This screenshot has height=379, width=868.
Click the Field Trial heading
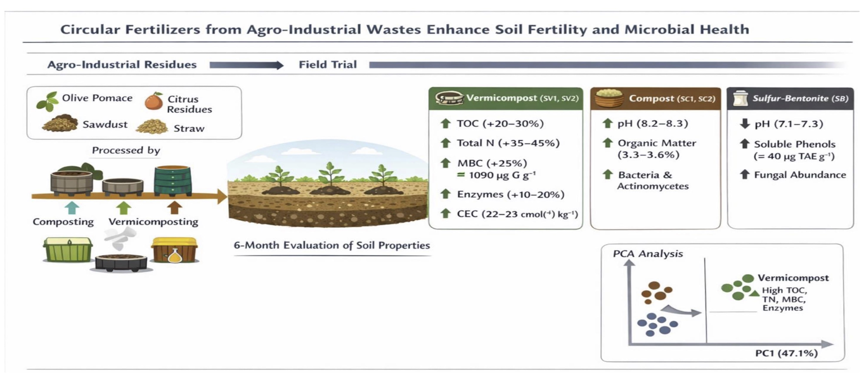click(328, 65)
